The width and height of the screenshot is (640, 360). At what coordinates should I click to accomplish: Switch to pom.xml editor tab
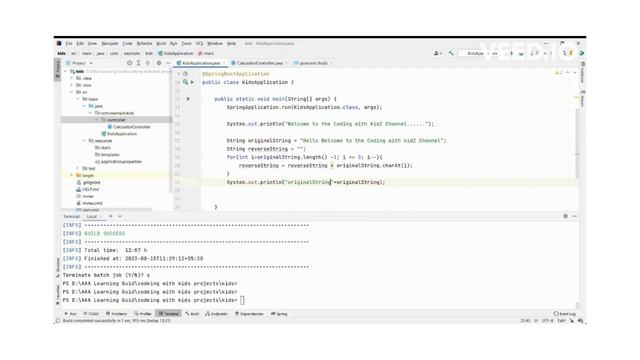coord(313,63)
